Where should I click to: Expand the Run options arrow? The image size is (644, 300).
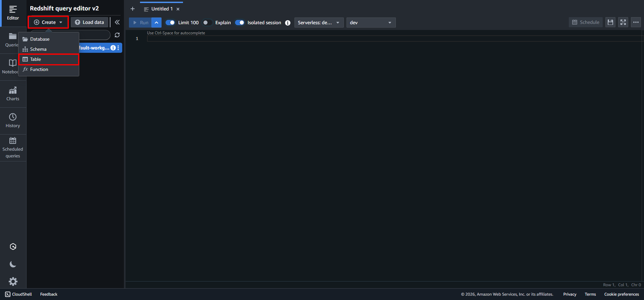(x=156, y=23)
